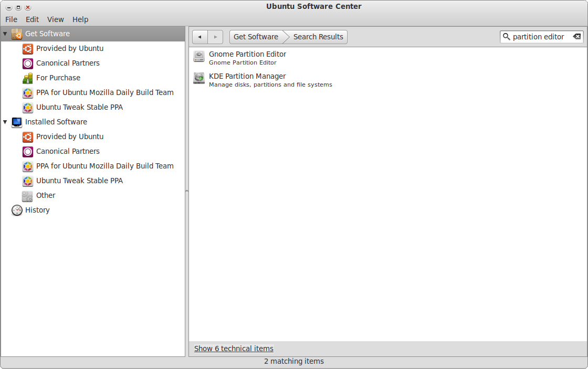Select the Other installed software category
This screenshot has width=588, height=369.
46,195
